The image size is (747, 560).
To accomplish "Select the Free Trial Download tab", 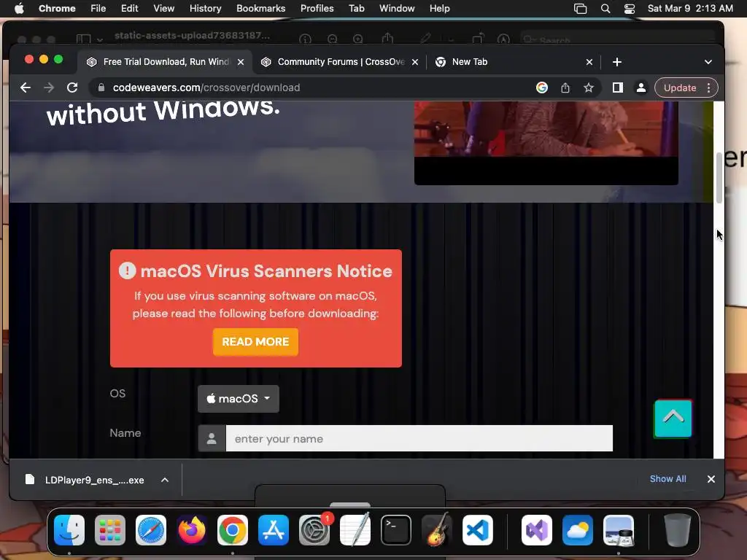I will pyautogui.click(x=166, y=62).
